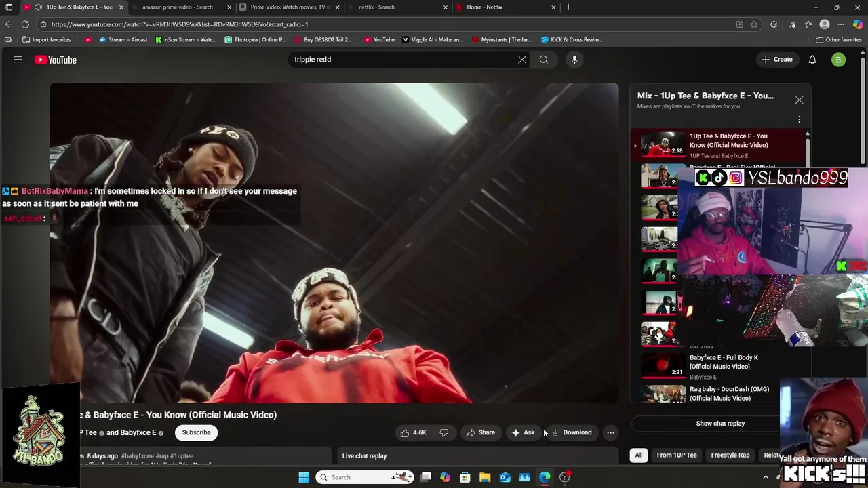The width and height of the screenshot is (868, 488).
Task: Open OBS Studio on taskbar
Action: coord(565,477)
